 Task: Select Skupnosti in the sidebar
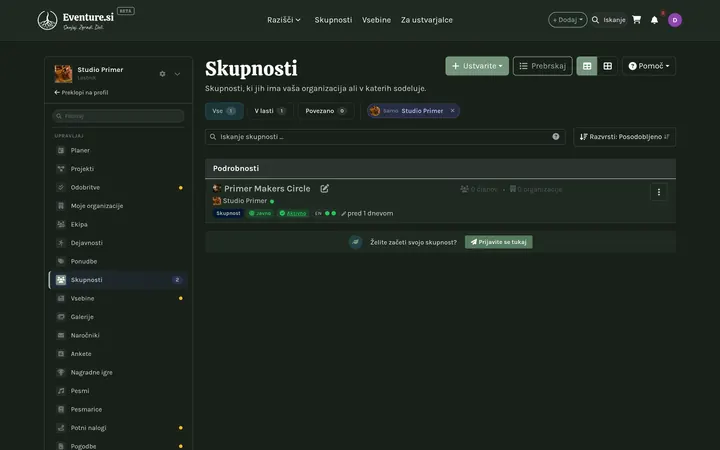click(x=118, y=280)
